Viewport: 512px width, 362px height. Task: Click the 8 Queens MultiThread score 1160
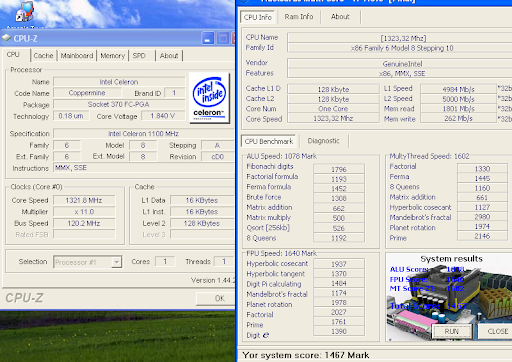[482, 188]
